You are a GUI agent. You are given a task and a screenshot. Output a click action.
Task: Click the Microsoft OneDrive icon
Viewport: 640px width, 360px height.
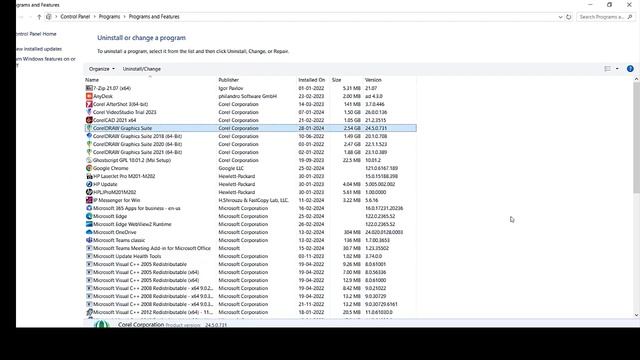[89, 232]
